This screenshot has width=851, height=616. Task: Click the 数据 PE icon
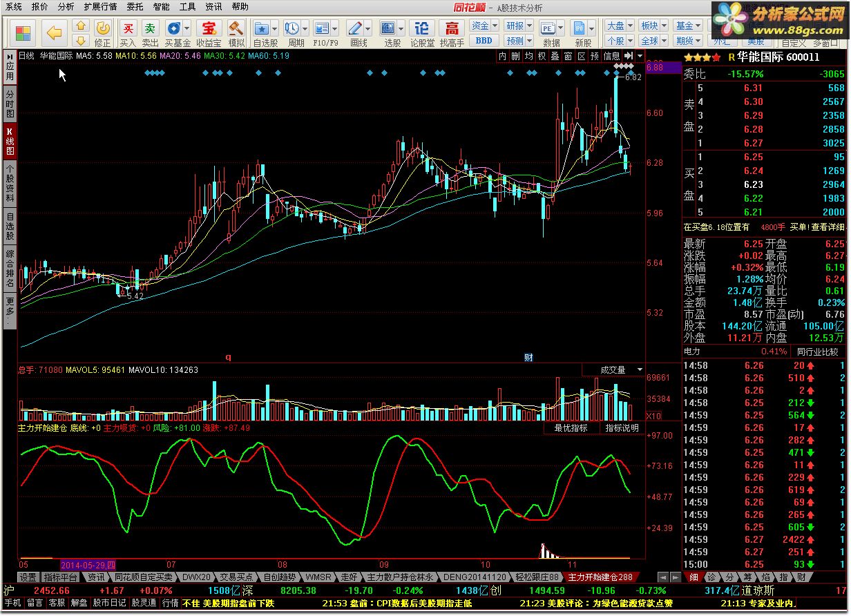click(x=548, y=28)
